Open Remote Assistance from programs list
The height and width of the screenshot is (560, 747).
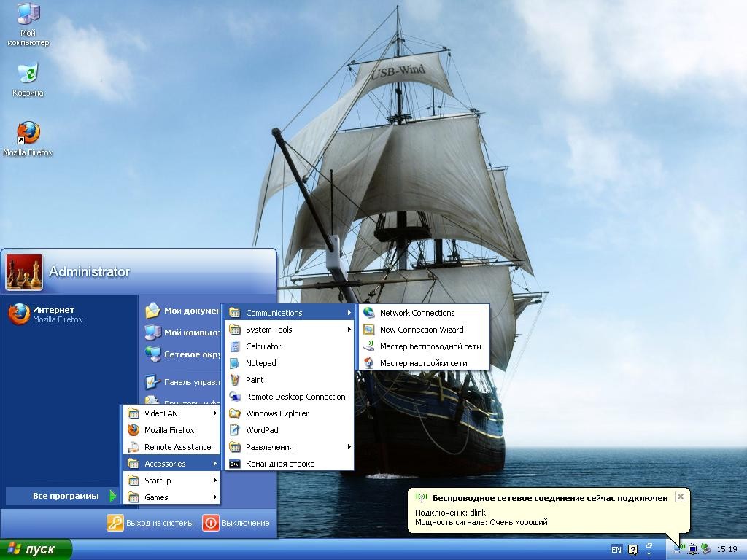click(x=172, y=447)
